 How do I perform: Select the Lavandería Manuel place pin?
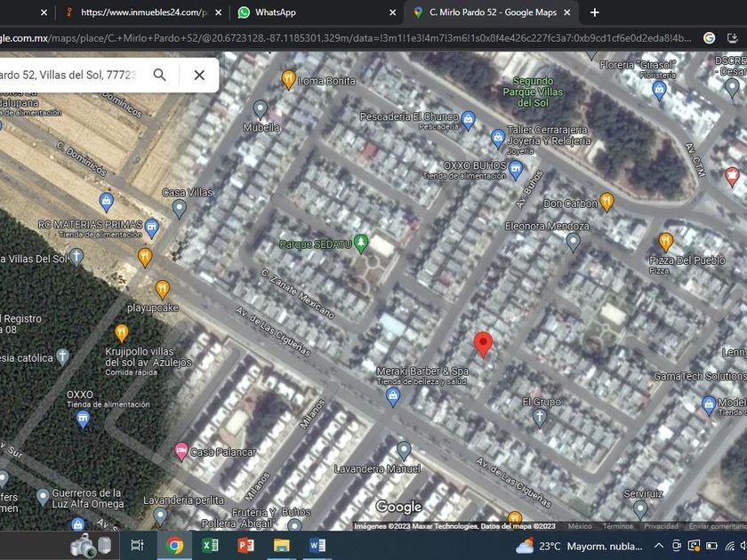point(404,451)
